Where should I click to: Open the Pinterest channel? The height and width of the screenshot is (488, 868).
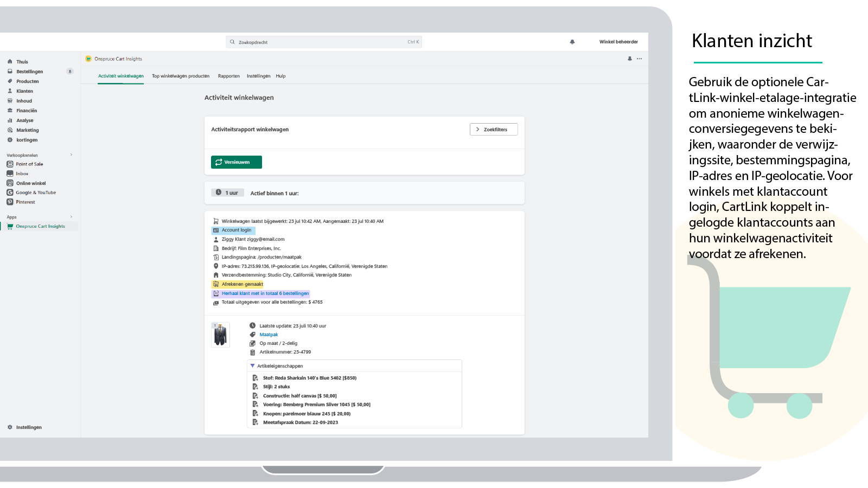coord(25,202)
